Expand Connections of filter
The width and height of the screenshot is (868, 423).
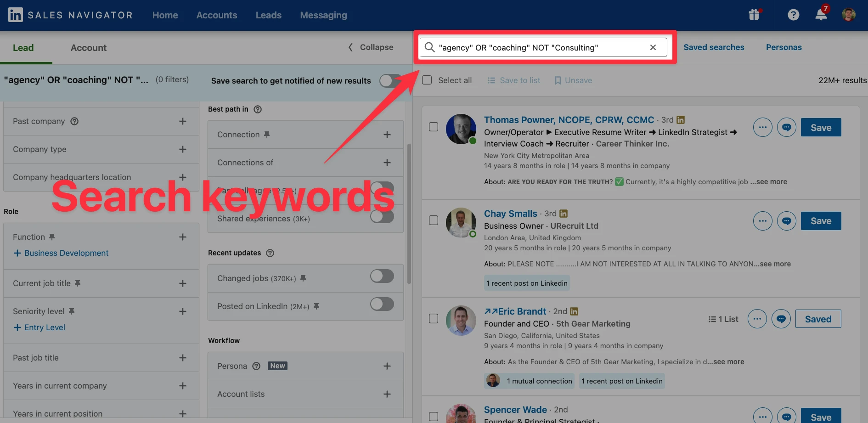(387, 163)
